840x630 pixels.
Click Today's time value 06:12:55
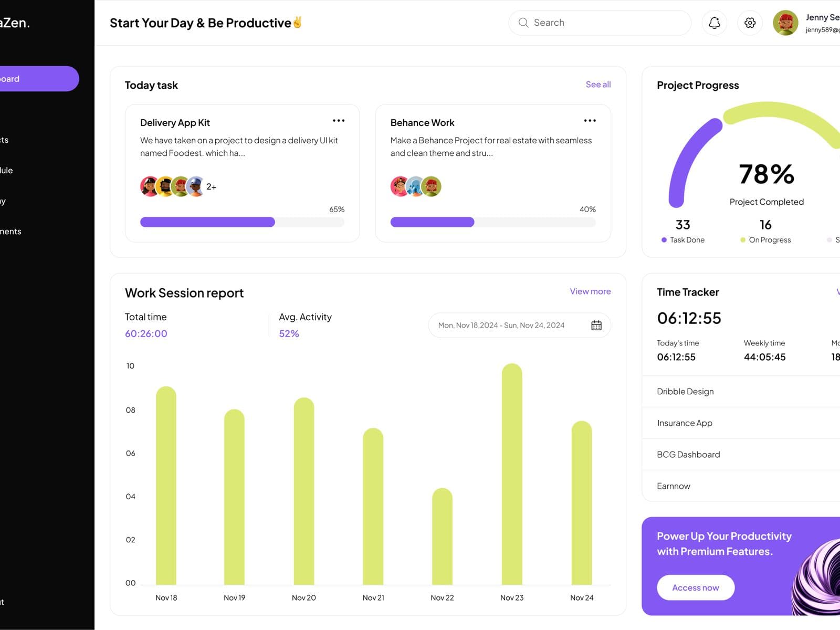pos(676,357)
